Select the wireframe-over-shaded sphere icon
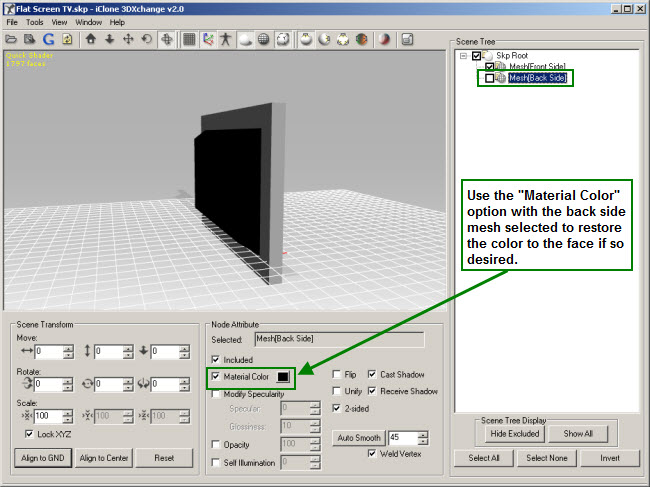 click(x=283, y=40)
